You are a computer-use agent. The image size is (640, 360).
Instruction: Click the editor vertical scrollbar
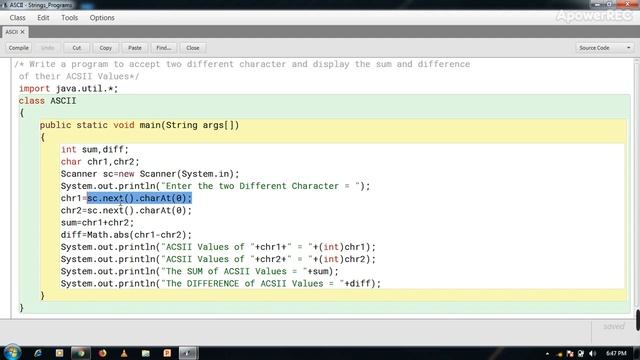point(636,188)
